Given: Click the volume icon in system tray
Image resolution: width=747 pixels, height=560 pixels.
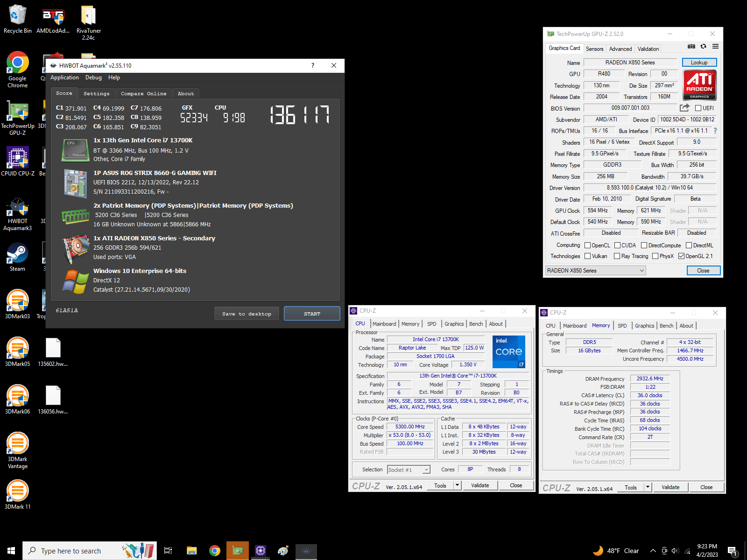Looking at the screenshot, I should [675, 551].
